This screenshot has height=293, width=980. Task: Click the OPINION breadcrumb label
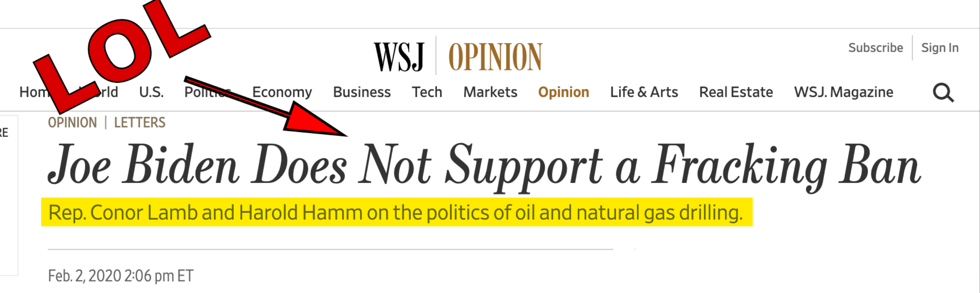coord(72,122)
